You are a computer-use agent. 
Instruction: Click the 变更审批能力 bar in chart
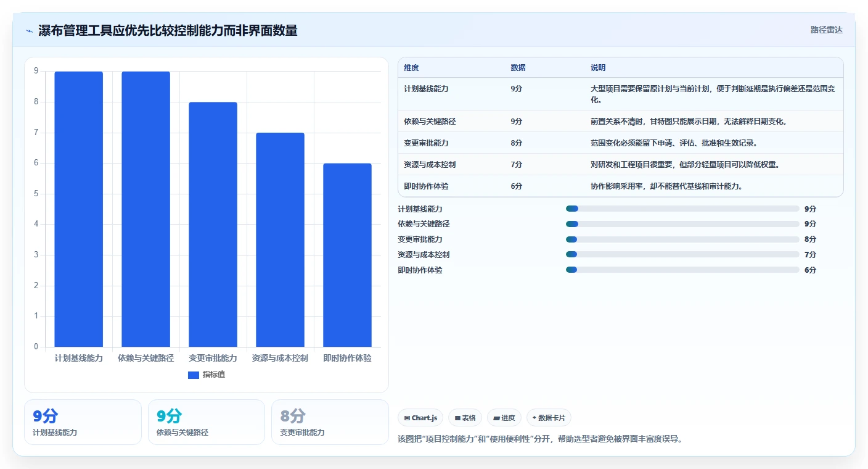[213, 225]
